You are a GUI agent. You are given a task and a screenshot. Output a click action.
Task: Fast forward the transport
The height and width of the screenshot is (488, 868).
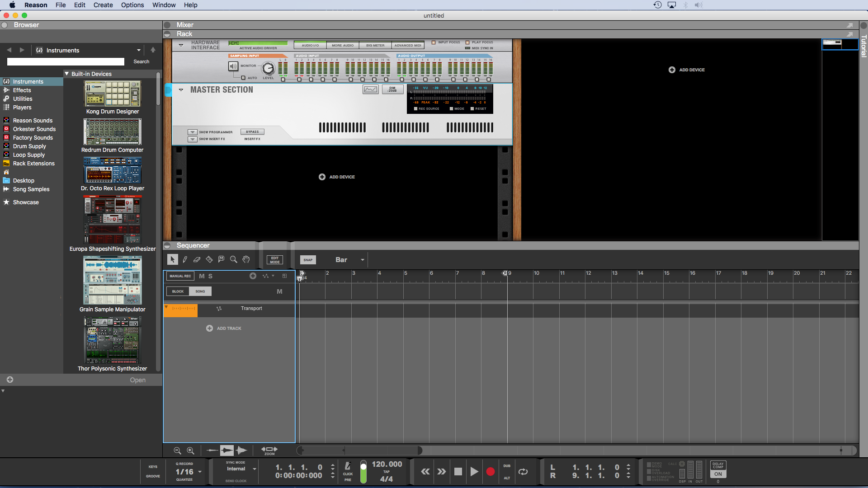(442, 472)
